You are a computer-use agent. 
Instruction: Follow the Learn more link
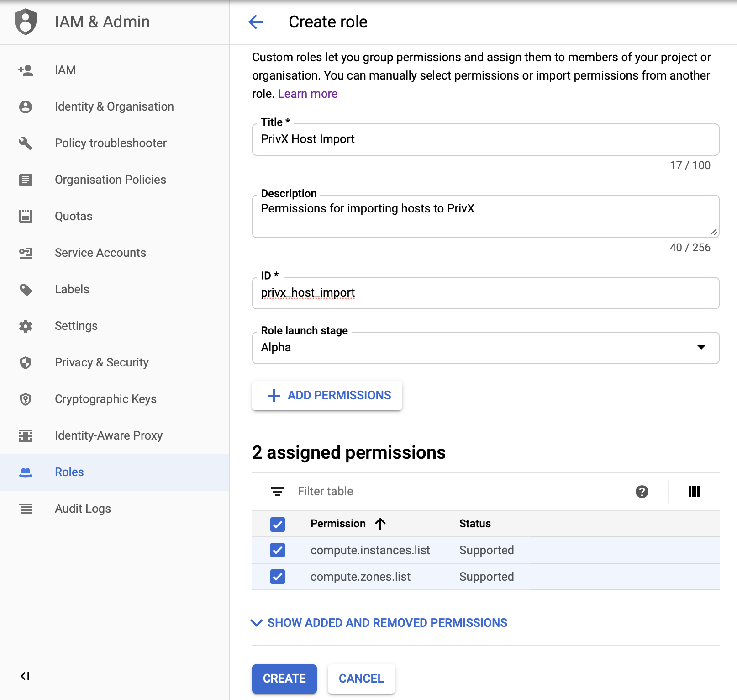(x=308, y=94)
